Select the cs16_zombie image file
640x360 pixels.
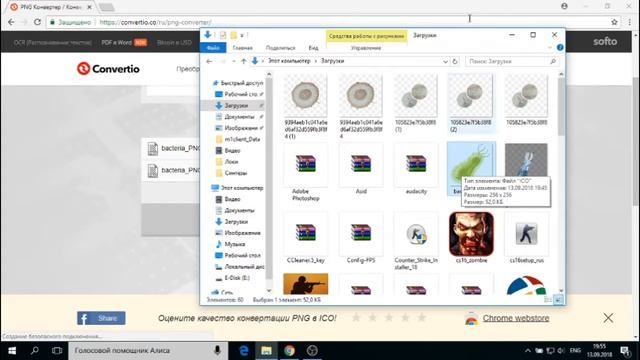click(471, 238)
